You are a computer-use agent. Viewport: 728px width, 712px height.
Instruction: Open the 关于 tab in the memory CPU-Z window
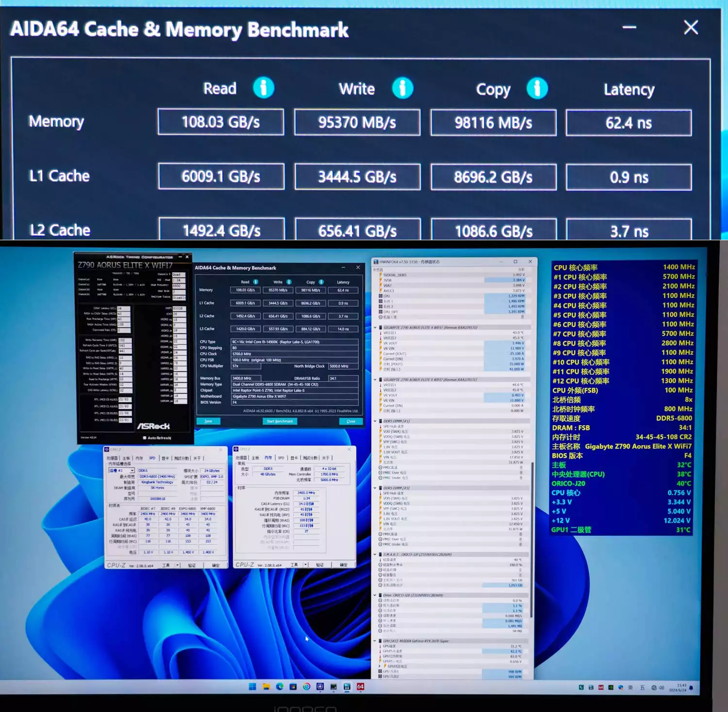point(326,458)
